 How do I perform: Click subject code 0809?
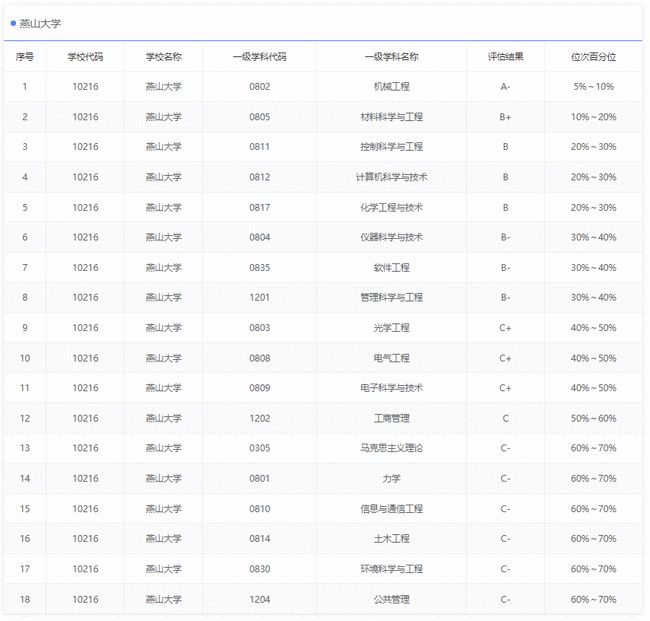[x=260, y=388]
